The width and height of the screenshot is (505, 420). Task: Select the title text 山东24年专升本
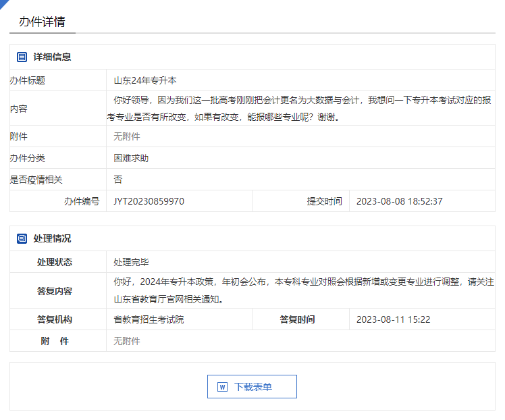[x=145, y=80]
